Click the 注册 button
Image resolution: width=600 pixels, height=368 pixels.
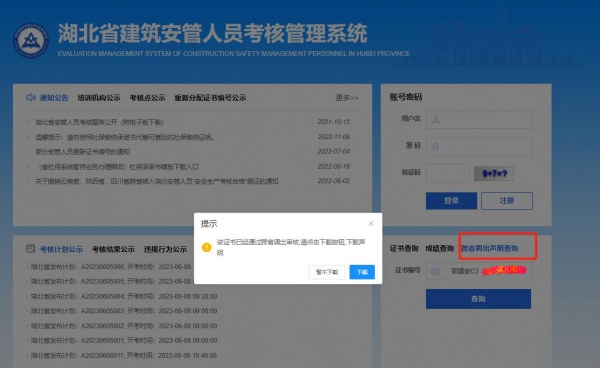tap(507, 201)
